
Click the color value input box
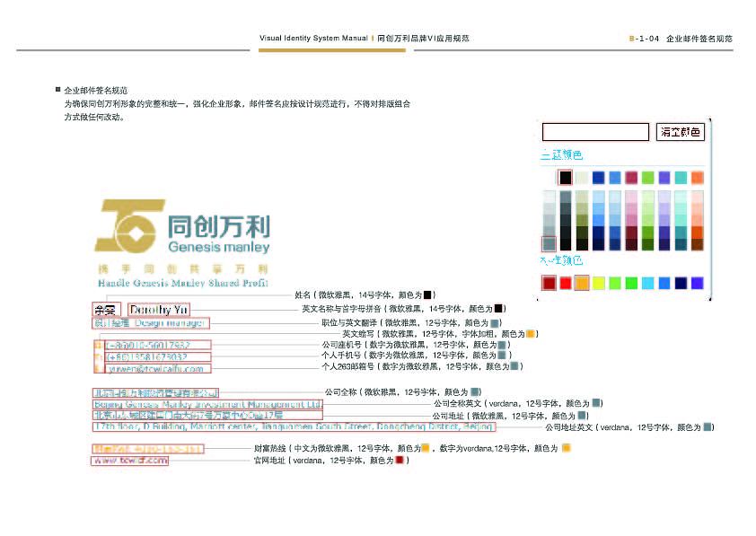click(596, 131)
